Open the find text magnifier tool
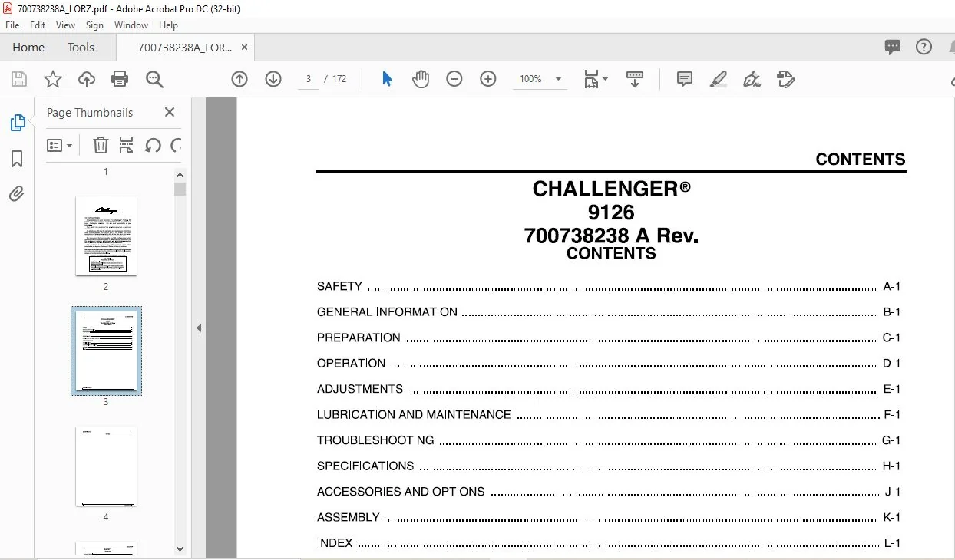955x560 pixels. (154, 79)
